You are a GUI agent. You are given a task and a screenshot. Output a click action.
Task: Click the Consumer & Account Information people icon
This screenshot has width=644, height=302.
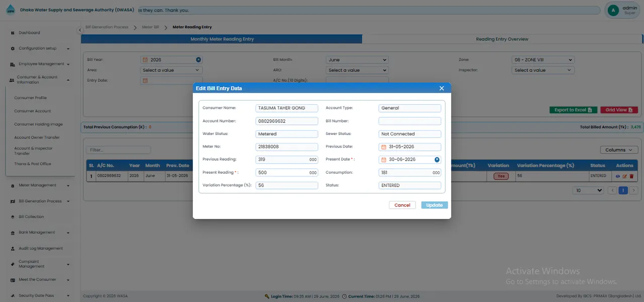pyautogui.click(x=12, y=80)
